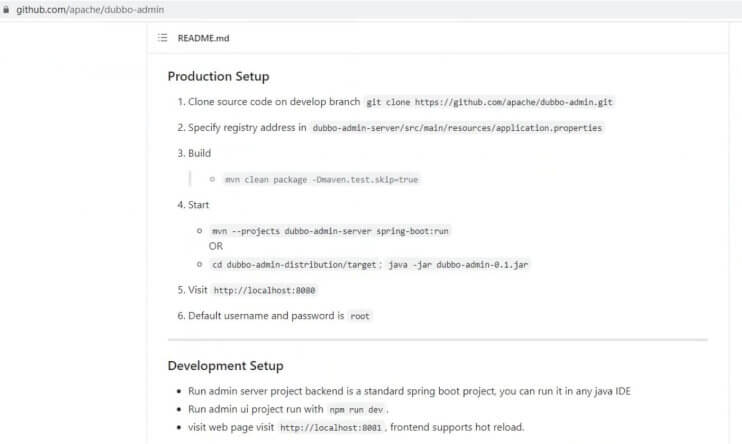This screenshot has height=444, width=742.
Task: Click the Development Setup heading
Action: pyautogui.click(x=225, y=366)
